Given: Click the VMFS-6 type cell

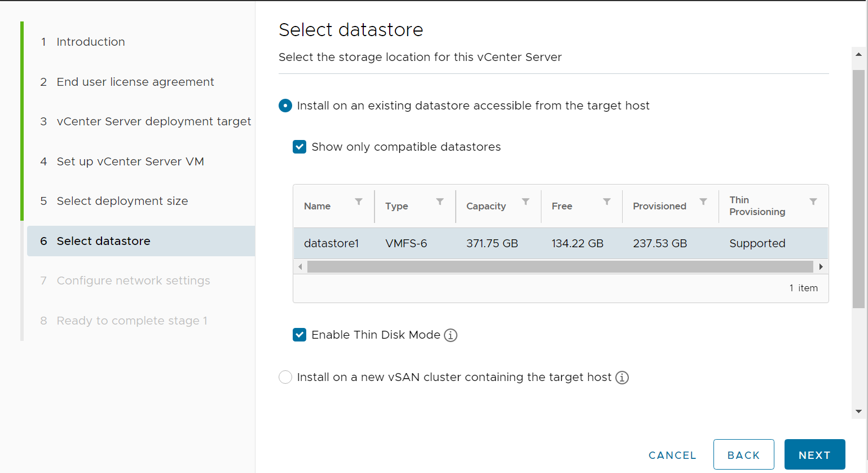Looking at the screenshot, I should click(406, 243).
